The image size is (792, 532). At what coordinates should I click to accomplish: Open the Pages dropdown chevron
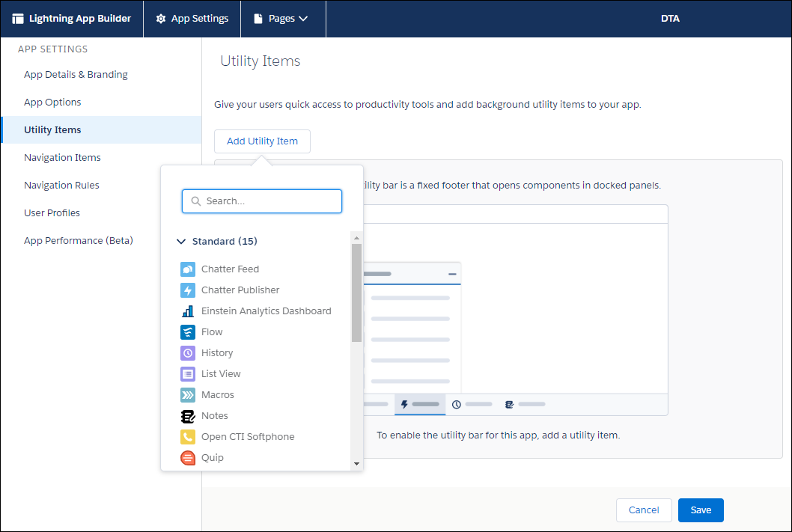(x=303, y=19)
